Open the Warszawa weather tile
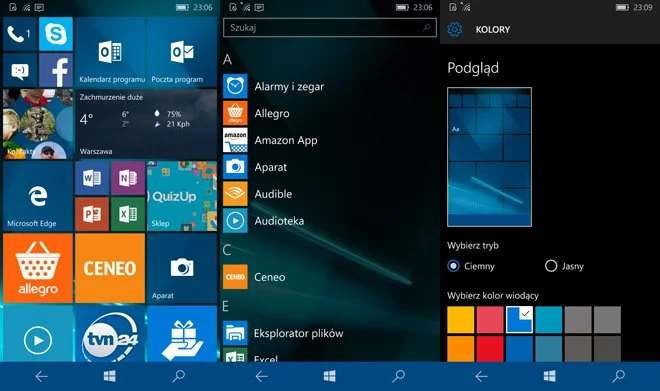 pyautogui.click(x=146, y=124)
